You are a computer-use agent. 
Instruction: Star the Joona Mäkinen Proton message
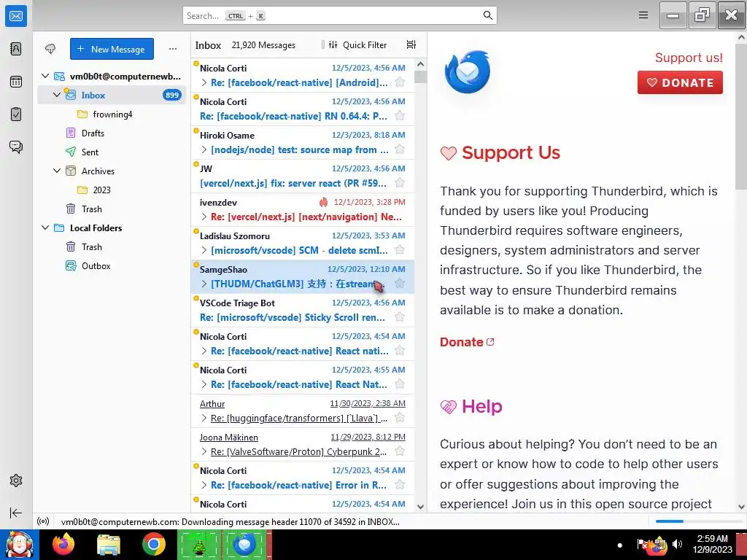(400, 451)
